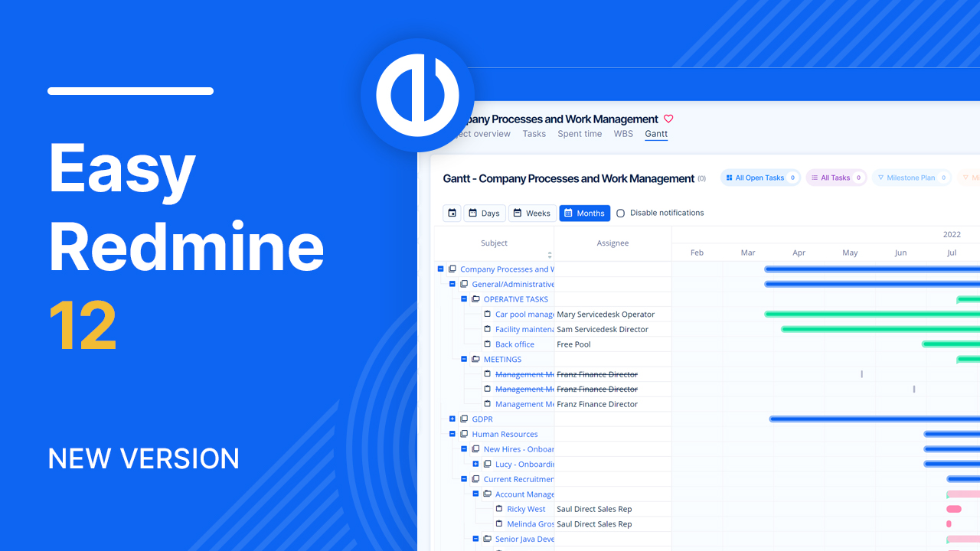Viewport: 980px width, 551px height.
Task: Click the task icon beside Back office
Action: pos(488,344)
